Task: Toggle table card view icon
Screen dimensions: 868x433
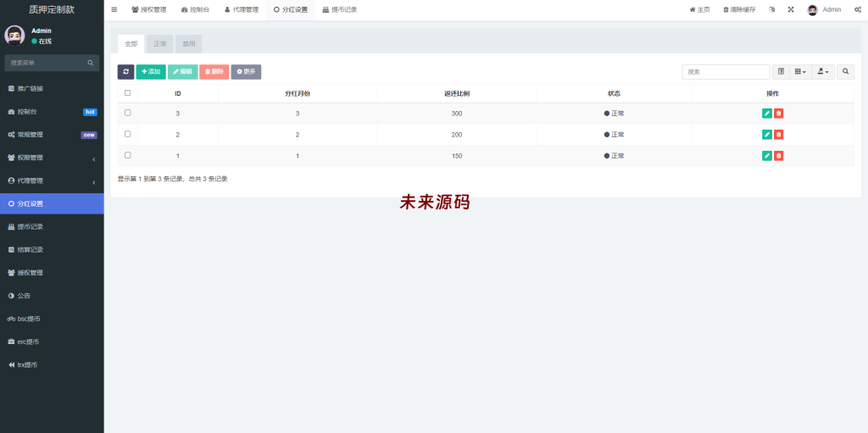Action: tap(781, 72)
